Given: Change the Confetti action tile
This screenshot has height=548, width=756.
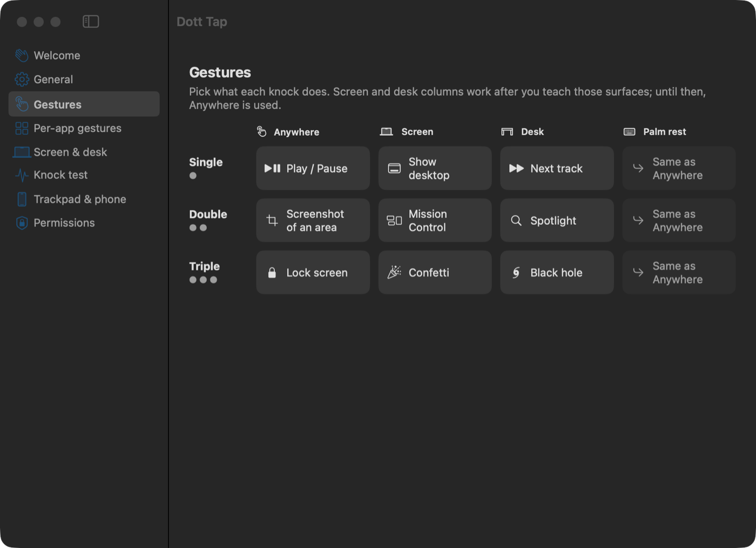Looking at the screenshot, I should click(435, 272).
